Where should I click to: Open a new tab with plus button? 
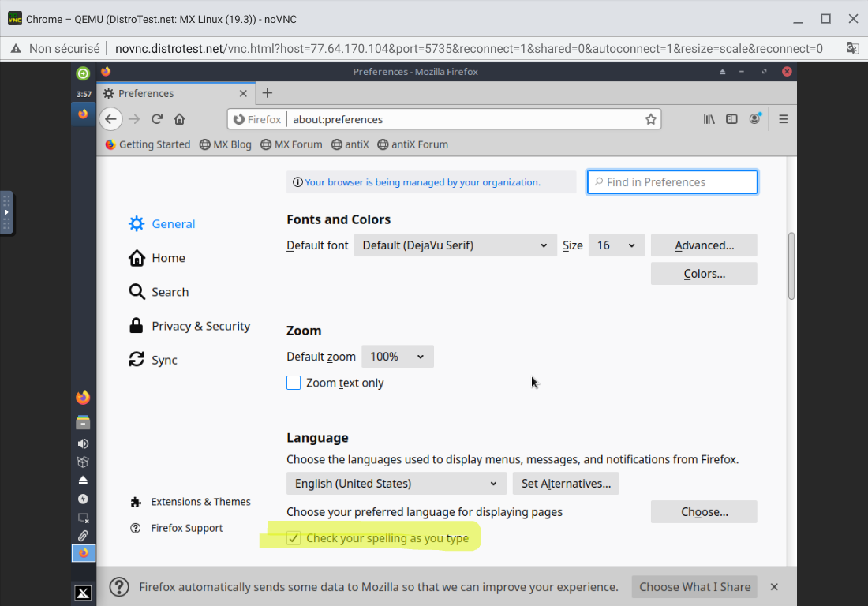click(268, 93)
